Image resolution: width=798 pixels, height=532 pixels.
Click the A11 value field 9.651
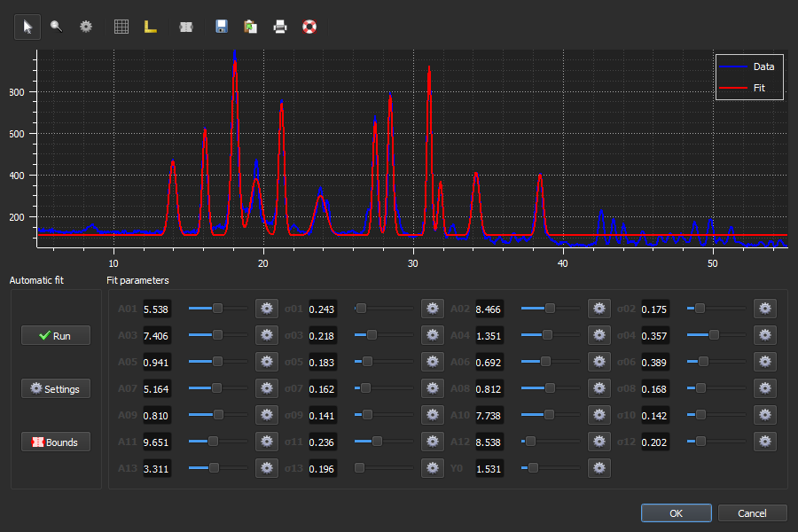coord(156,442)
